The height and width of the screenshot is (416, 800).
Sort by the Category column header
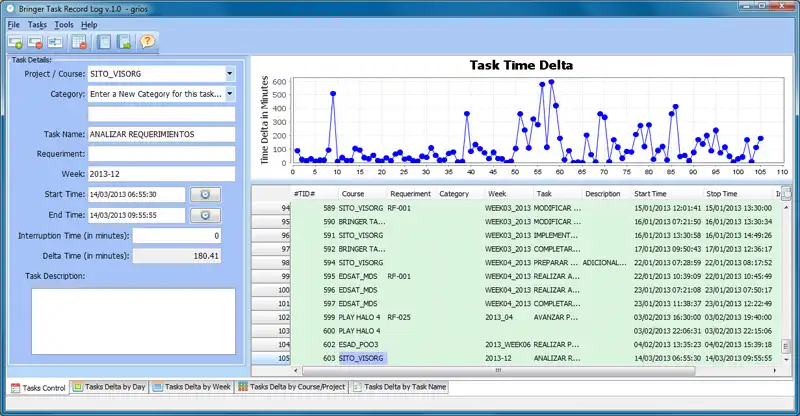click(x=459, y=194)
